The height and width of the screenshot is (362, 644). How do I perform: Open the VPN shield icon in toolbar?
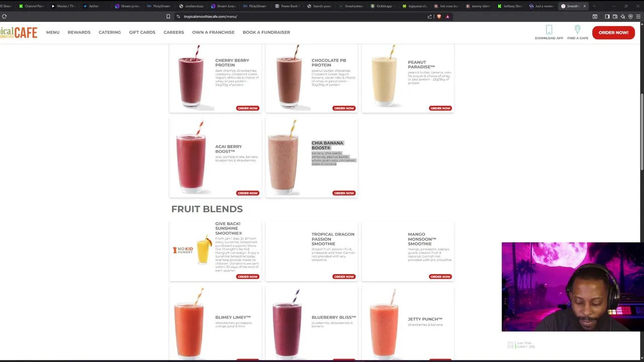[630, 17]
